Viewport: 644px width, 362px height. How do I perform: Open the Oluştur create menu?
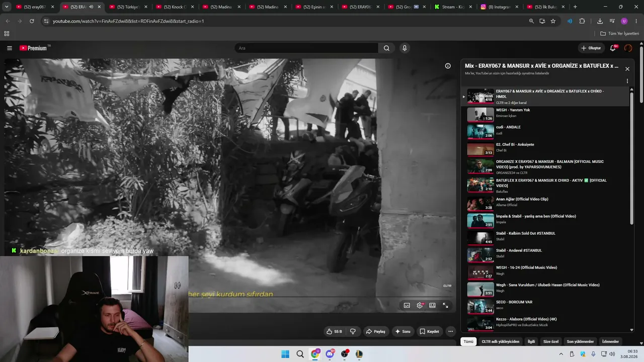point(591,48)
